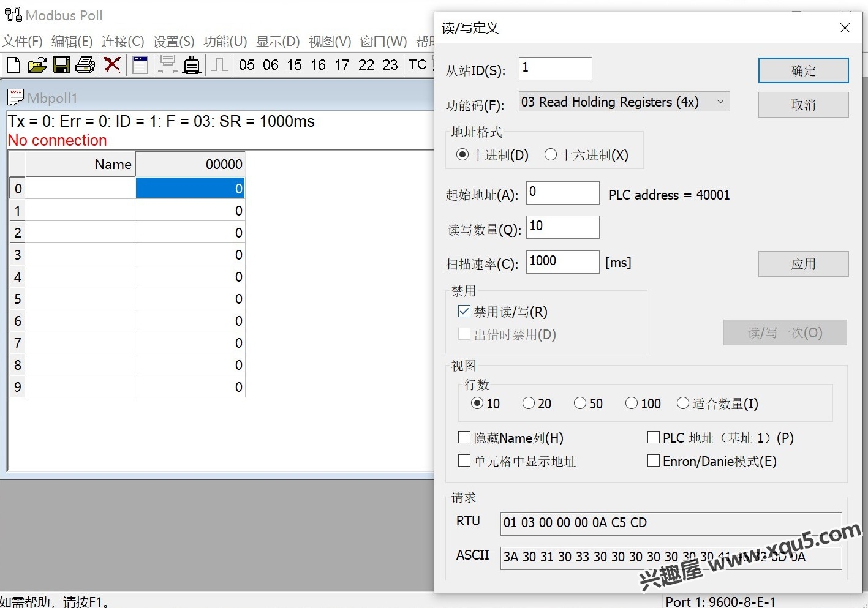Click the red X delete icon

[112, 64]
